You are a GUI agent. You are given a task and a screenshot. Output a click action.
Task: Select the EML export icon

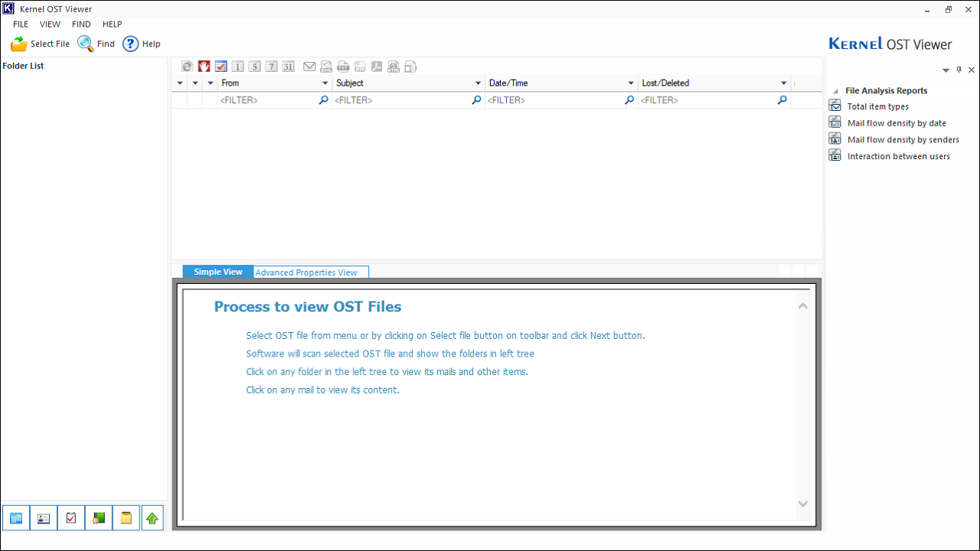coord(326,67)
